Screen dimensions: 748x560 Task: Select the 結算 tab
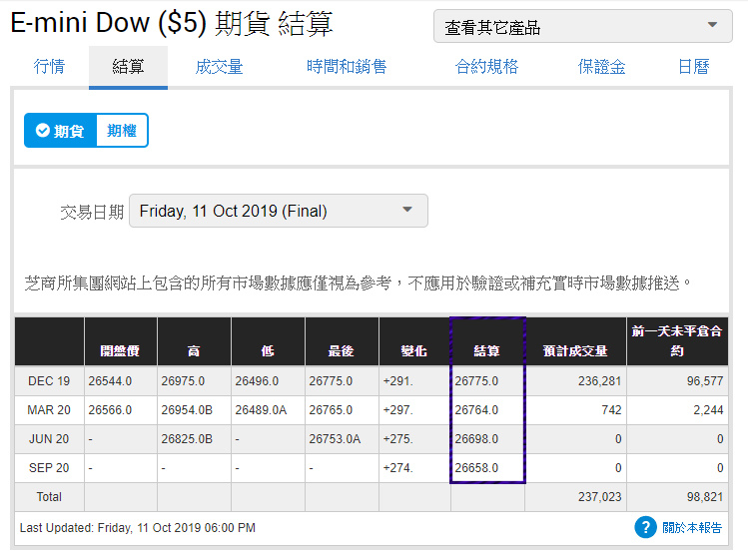pyautogui.click(x=128, y=66)
